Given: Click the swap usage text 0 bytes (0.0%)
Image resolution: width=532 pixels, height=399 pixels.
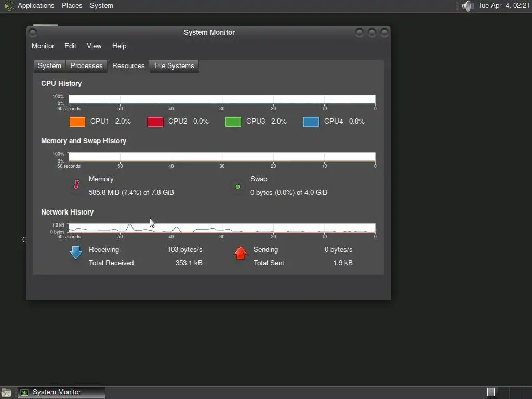Looking at the screenshot, I should 289,192.
